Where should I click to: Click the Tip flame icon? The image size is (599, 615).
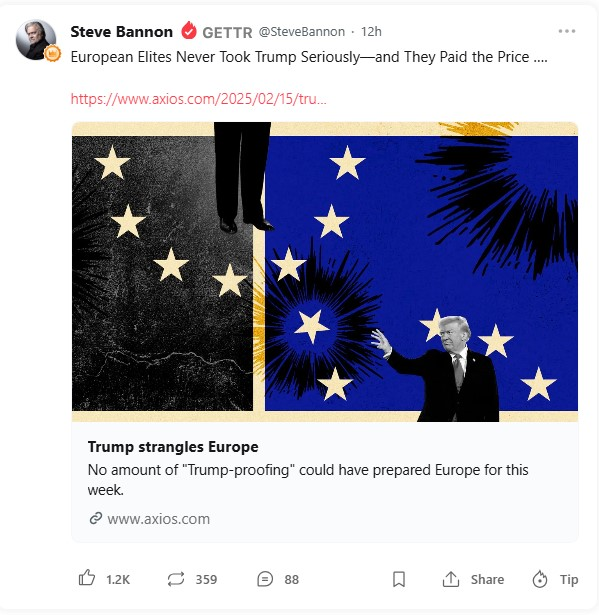pyautogui.click(x=540, y=579)
